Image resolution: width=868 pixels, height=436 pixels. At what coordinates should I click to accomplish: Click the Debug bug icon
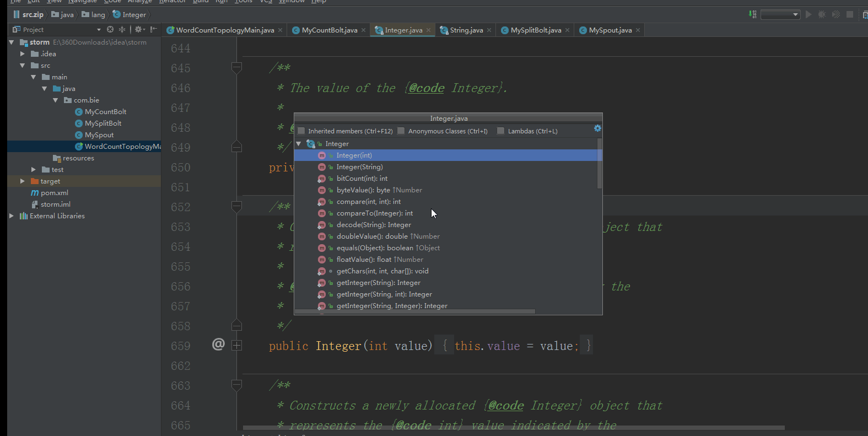822,14
